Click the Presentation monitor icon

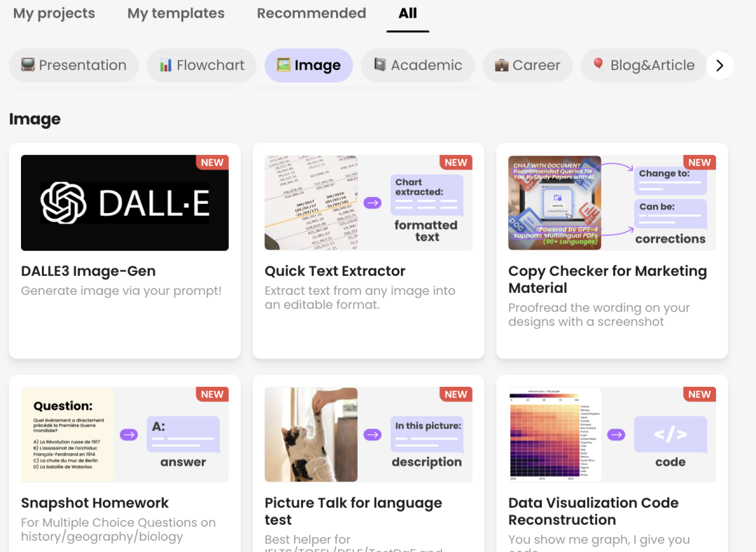[28, 64]
